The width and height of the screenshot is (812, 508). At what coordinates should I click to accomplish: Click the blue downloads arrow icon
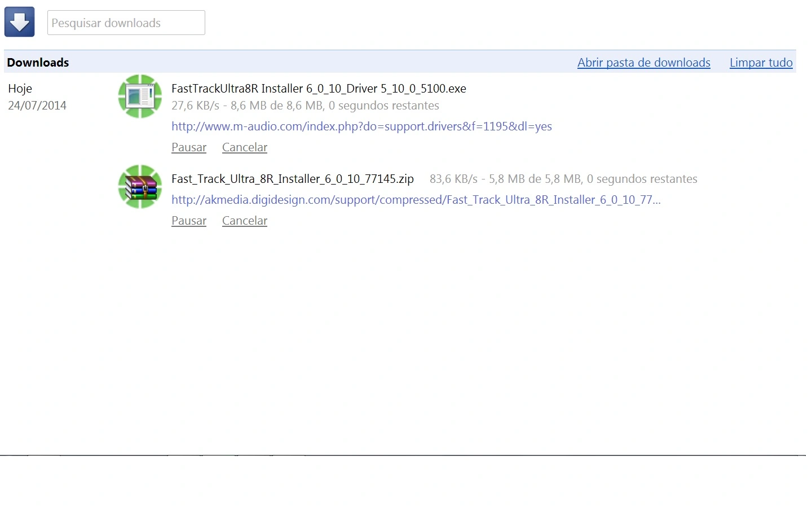[20, 22]
